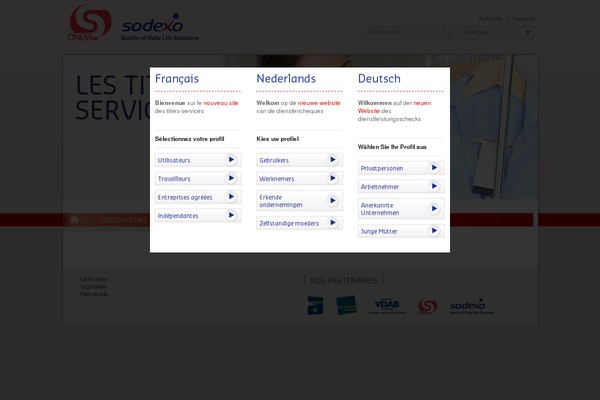Open the ONEM partner logo in footer
The width and height of the screenshot is (600, 400).
coord(427,307)
